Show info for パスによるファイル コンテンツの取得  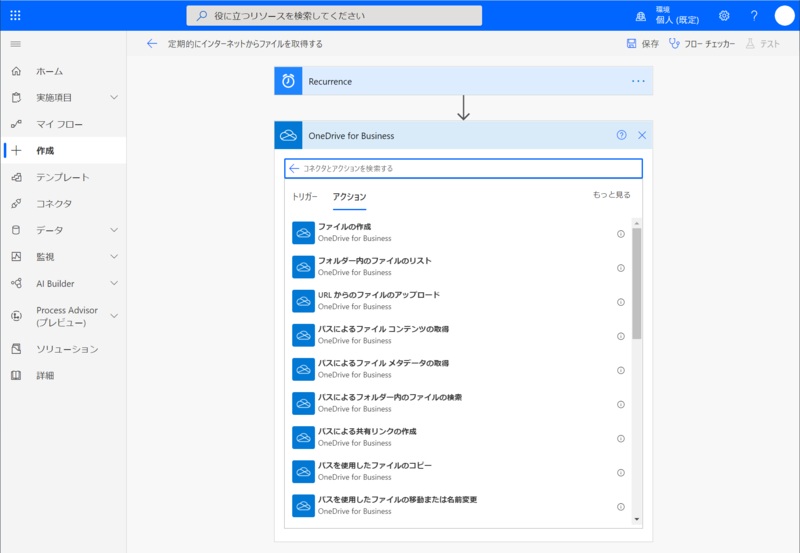[x=621, y=337]
